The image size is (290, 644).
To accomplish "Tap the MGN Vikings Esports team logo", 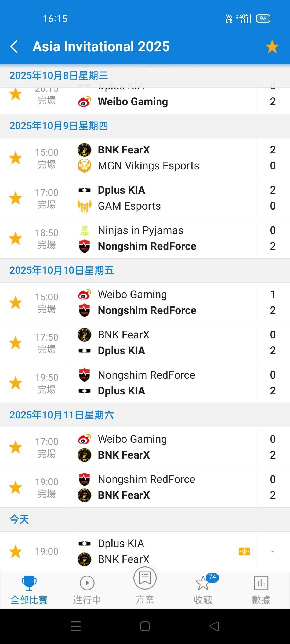I will (x=85, y=166).
